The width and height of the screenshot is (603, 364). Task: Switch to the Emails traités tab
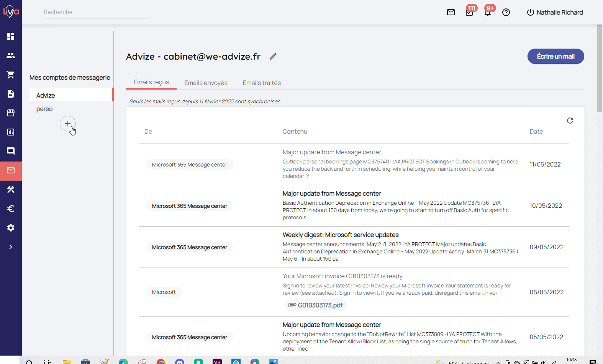click(x=262, y=83)
